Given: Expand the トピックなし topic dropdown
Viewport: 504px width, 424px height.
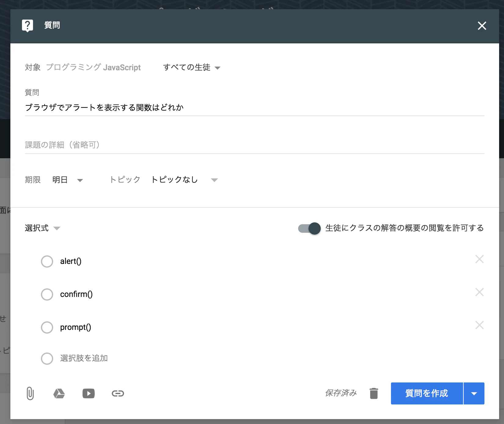Looking at the screenshot, I should click(184, 180).
